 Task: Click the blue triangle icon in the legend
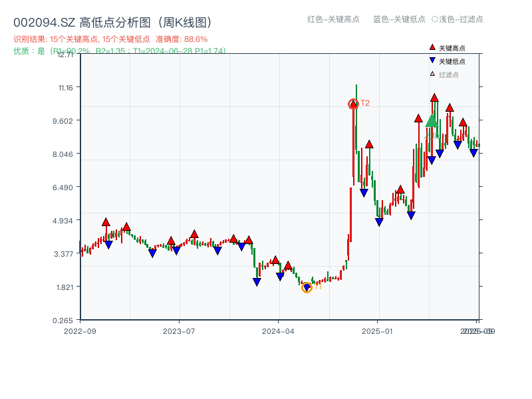[x=432, y=61]
